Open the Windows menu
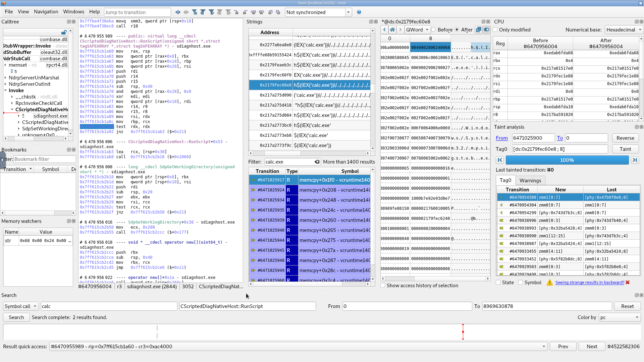Viewport: 644px width, 362px height. [x=73, y=12]
